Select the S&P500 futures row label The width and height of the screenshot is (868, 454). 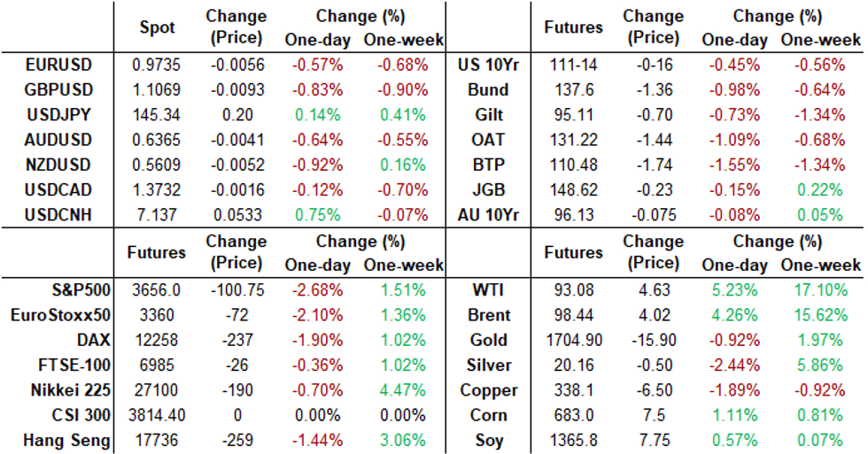[82, 290]
